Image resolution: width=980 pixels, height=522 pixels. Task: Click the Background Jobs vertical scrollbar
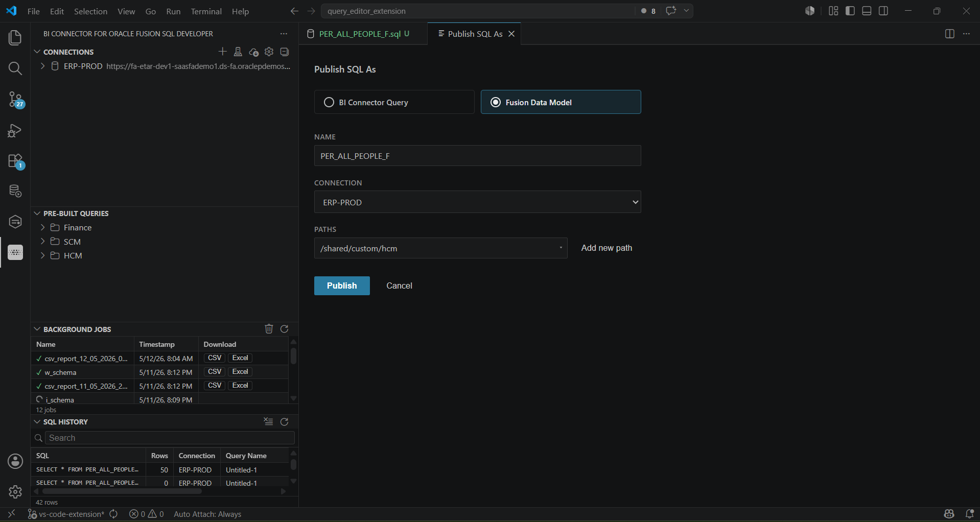pyautogui.click(x=293, y=356)
